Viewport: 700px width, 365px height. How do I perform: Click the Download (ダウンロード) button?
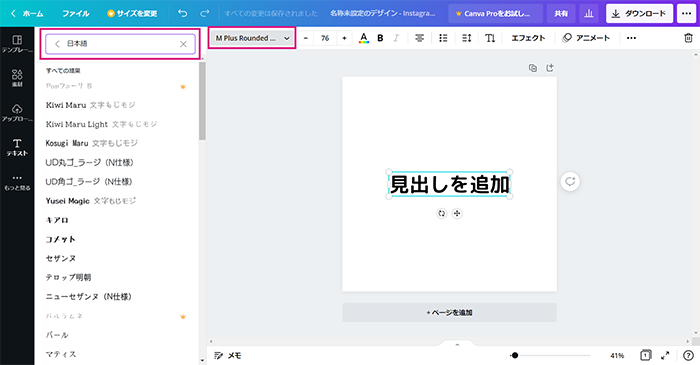click(x=639, y=13)
